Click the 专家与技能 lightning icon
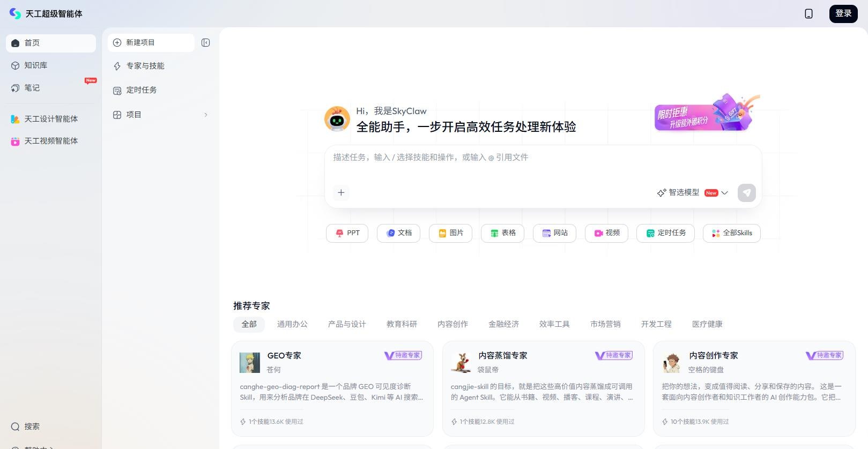868x449 pixels. pyautogui.click(x=117, y=66)
